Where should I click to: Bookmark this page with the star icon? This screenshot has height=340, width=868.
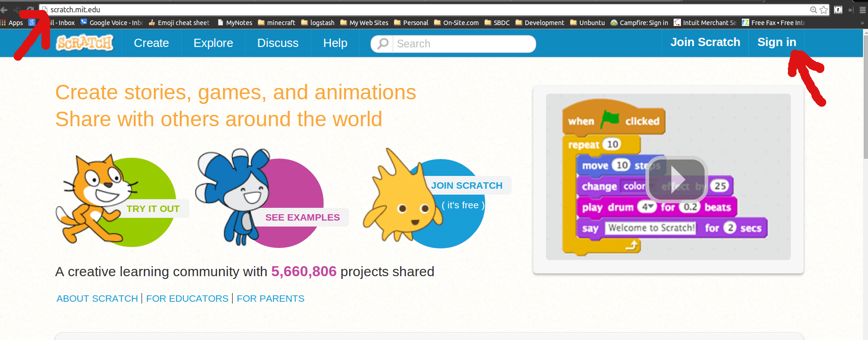click(x=823, y=10)
